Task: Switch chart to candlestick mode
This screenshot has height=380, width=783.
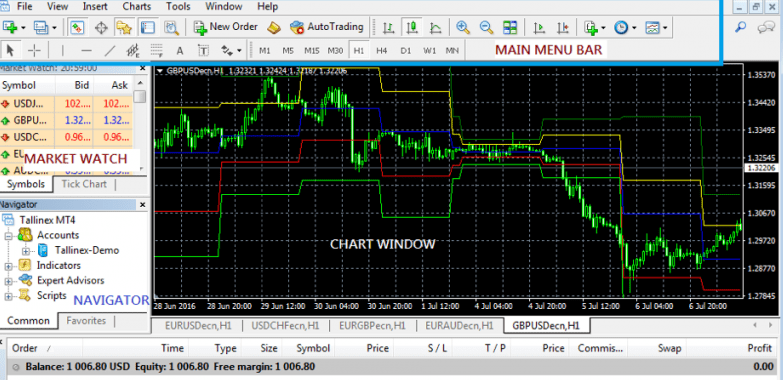Action: [411, 27]
